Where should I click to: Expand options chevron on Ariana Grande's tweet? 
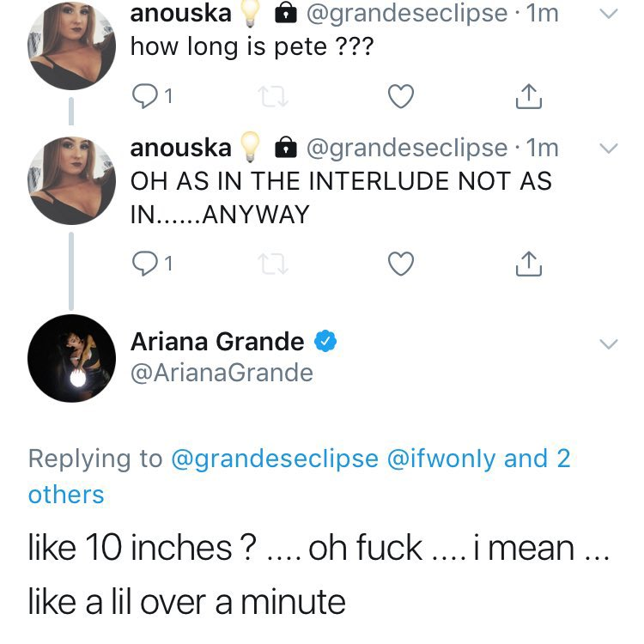tap(608, 343)
